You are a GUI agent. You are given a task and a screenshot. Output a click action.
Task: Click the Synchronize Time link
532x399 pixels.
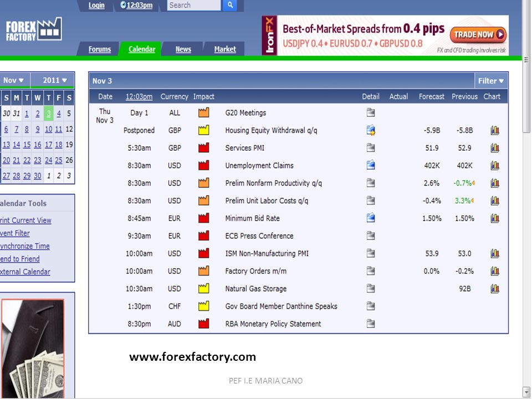pos(25,246)
